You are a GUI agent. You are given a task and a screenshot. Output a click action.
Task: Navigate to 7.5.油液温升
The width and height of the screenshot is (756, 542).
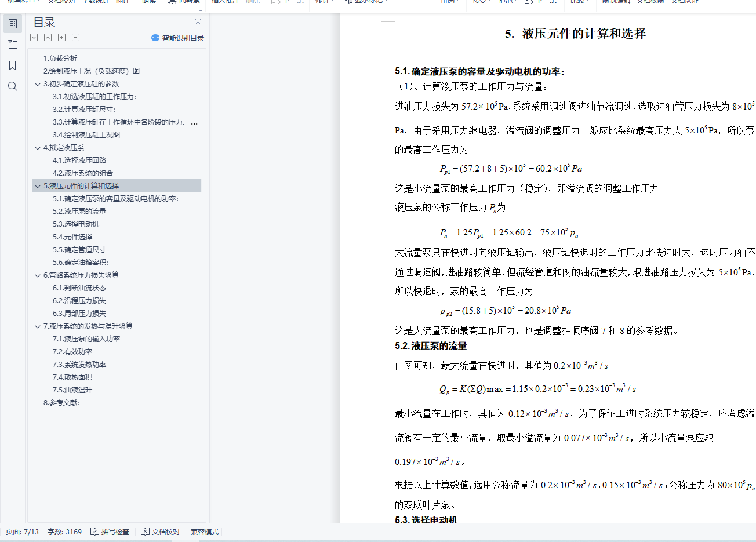(x=72, y=390)
